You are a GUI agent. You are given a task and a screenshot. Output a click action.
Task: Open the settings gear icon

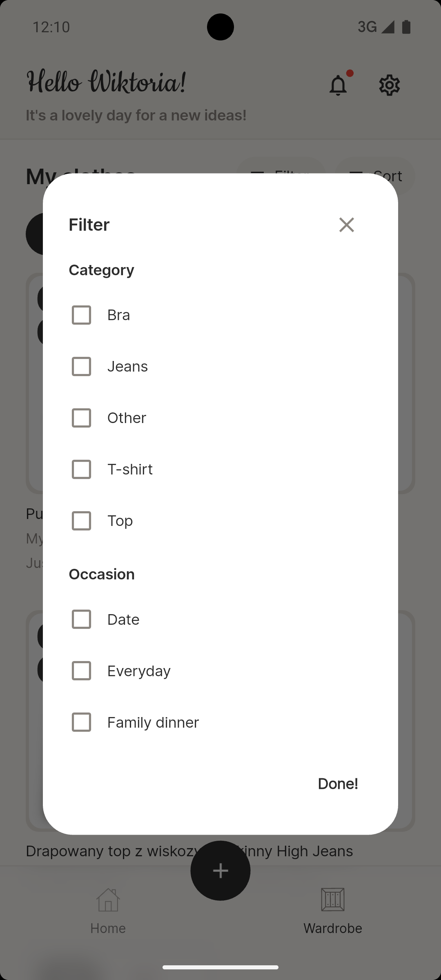click(x=389, y=85)
